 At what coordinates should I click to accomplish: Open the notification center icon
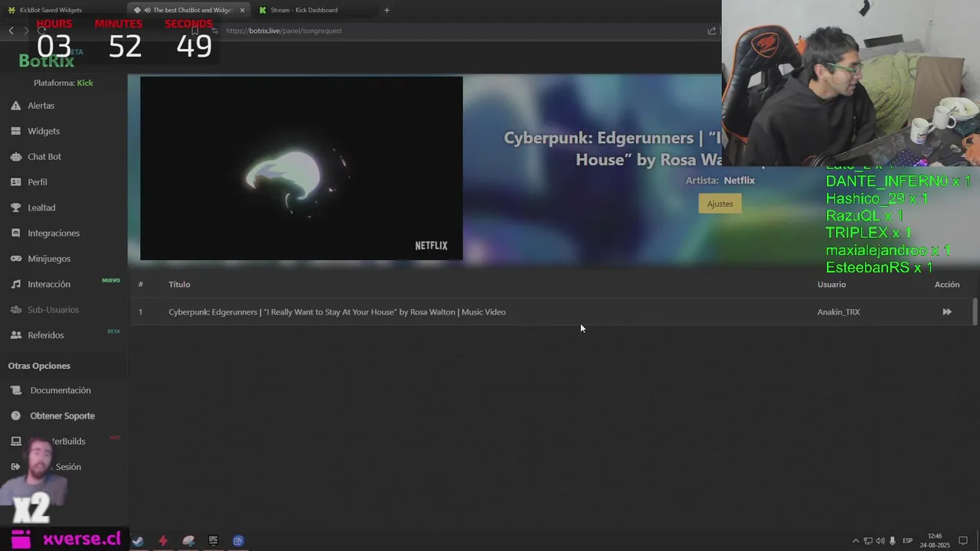coord(964,541)
